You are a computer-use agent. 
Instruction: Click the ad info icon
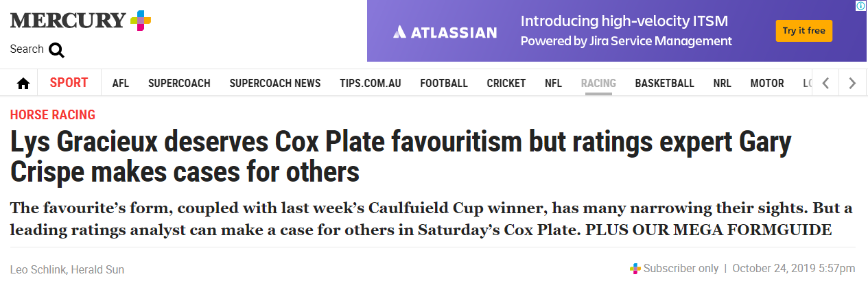860,5
